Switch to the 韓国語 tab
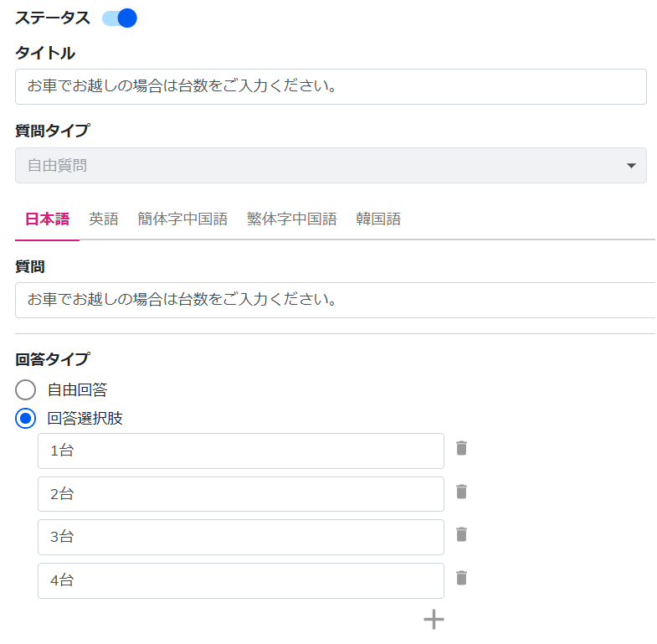 (x=378, y=219)
